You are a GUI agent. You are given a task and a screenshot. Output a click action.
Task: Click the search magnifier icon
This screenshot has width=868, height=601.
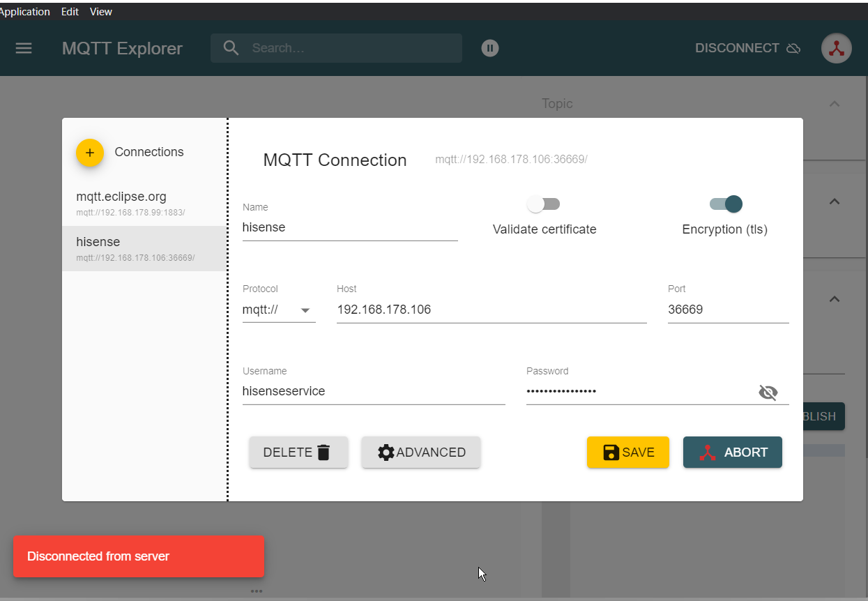click(231, 48)
